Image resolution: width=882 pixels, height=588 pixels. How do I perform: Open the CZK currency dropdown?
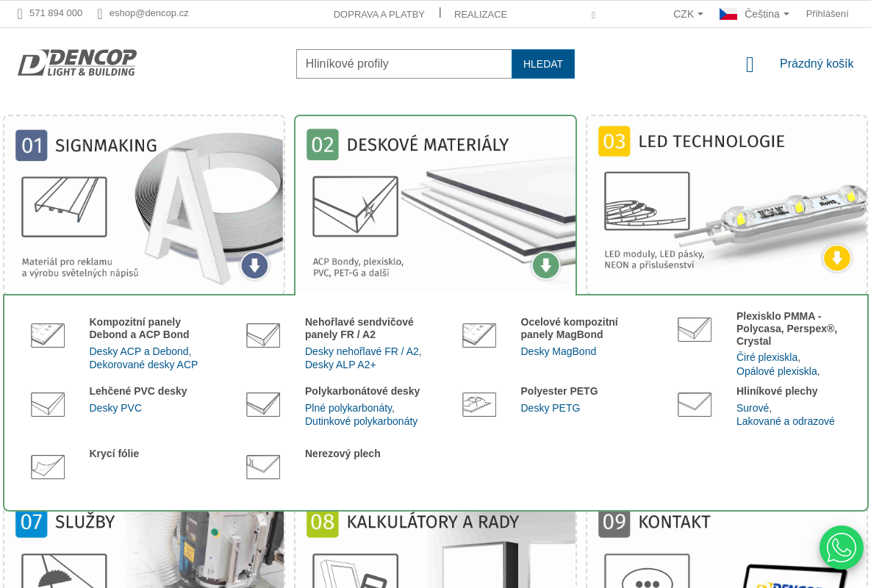(x=688, y=14)
